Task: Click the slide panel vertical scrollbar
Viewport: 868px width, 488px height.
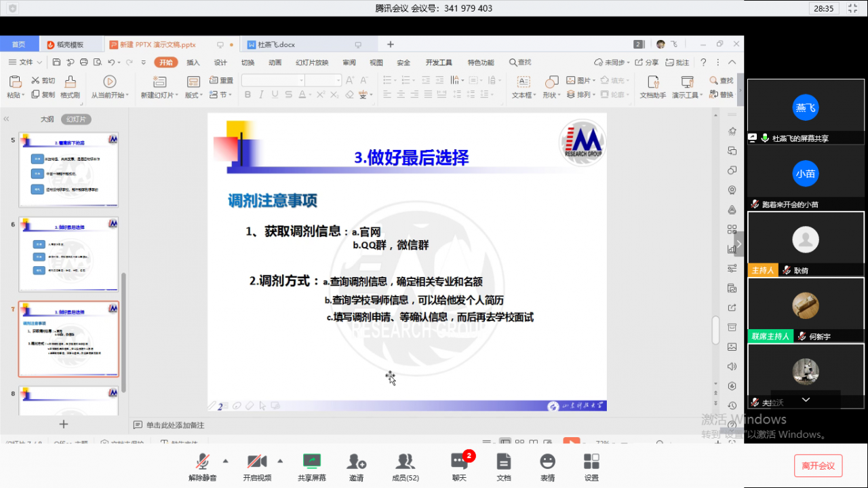Action: (123, 331)
